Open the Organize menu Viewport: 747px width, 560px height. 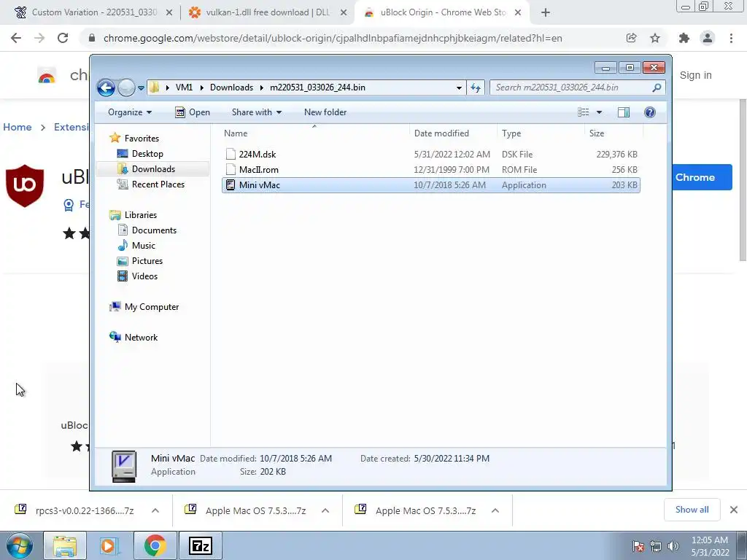pos(130,112)
